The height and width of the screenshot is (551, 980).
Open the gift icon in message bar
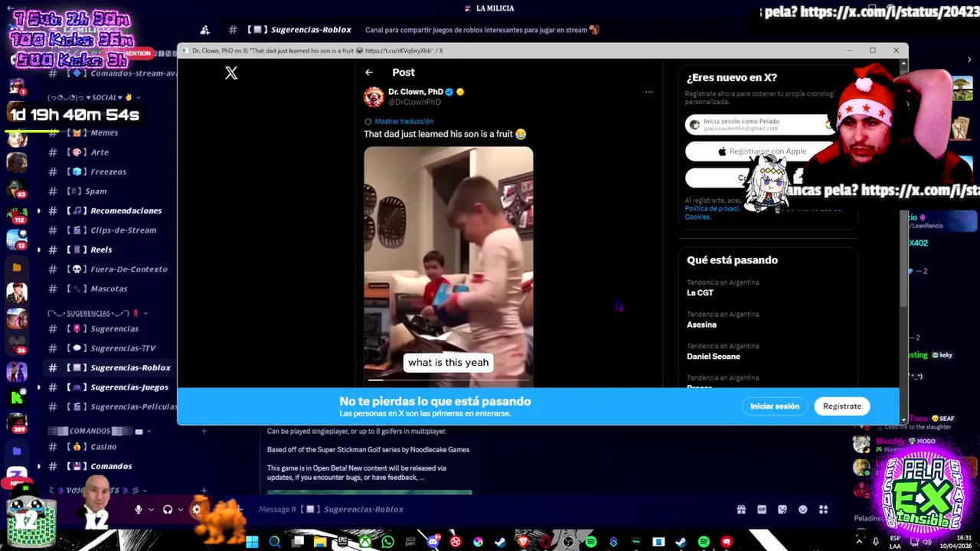(741, 510)
